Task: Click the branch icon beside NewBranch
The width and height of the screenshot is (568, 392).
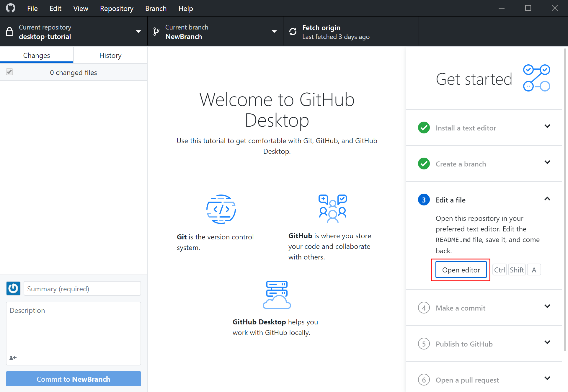Action: pyautogui.click(x=156, y=32)
